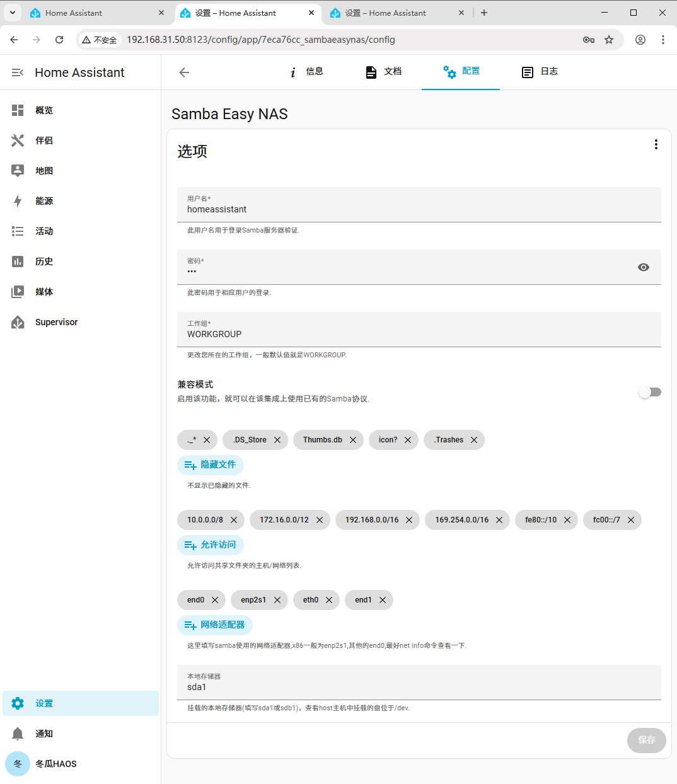This screenshot has height=784, width=677.
Task: Open the 媒体 media browser
Action: pos(81,292)
